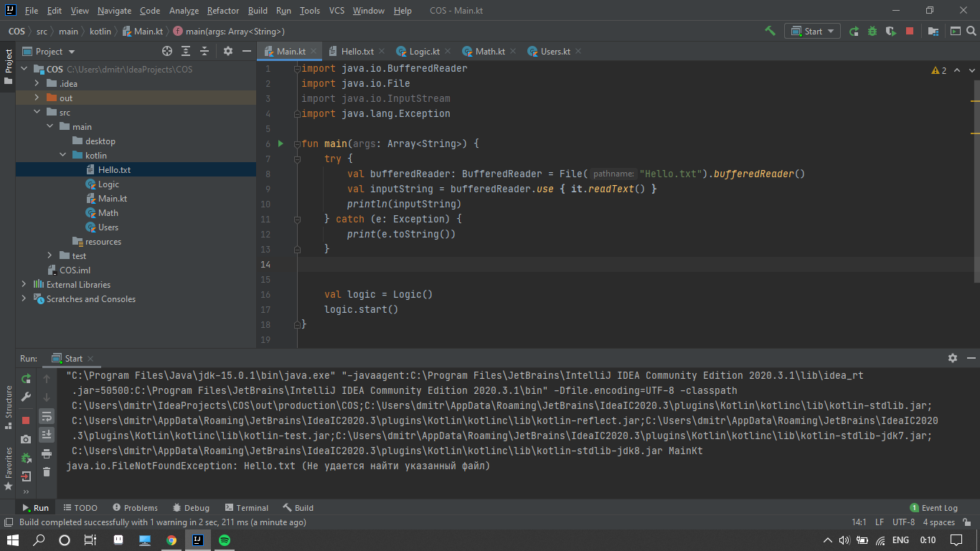
Task: Show more Run panel actions chevron
Action: [x=26, y=491]
